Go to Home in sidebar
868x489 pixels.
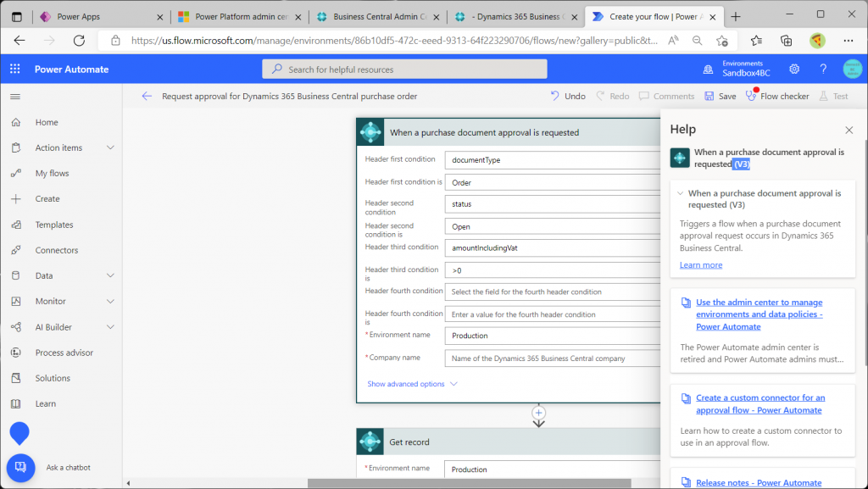pyautogui.click(x=47, y=122)
